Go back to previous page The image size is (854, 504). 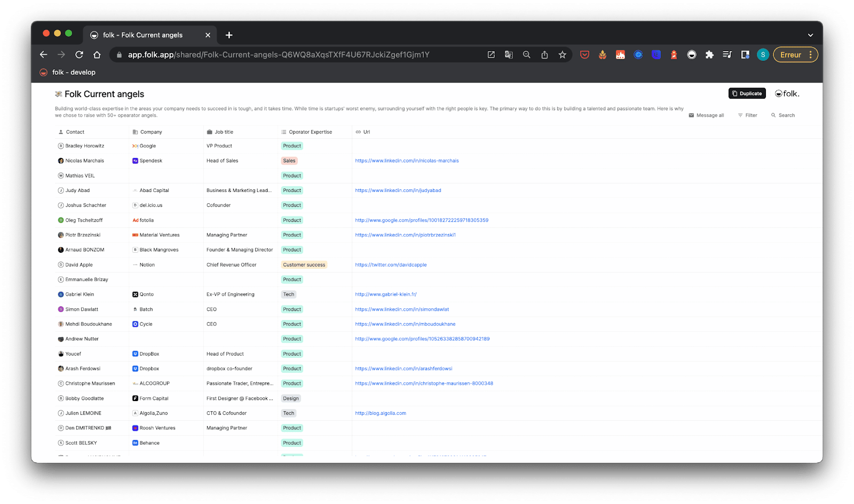[x=44, y=54]
